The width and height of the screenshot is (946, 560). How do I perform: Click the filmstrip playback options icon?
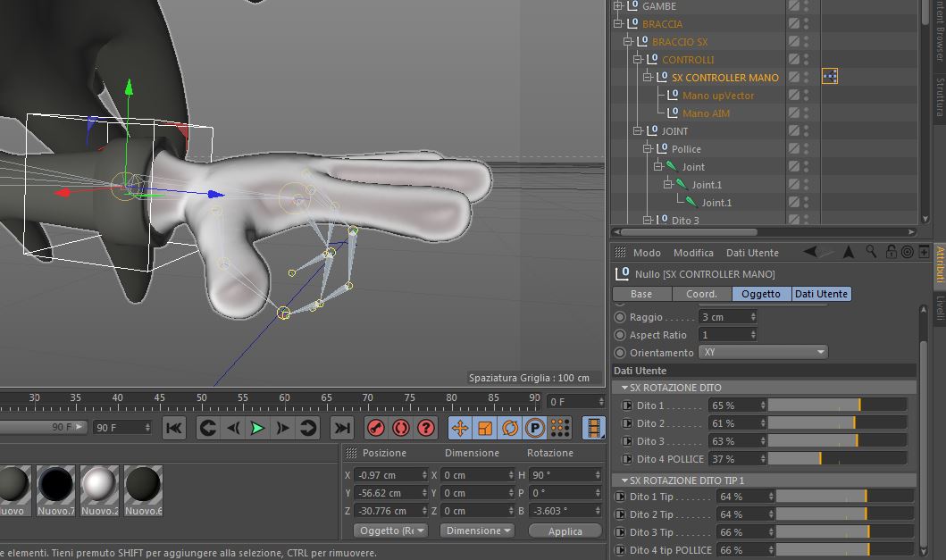tap(594, 429)
